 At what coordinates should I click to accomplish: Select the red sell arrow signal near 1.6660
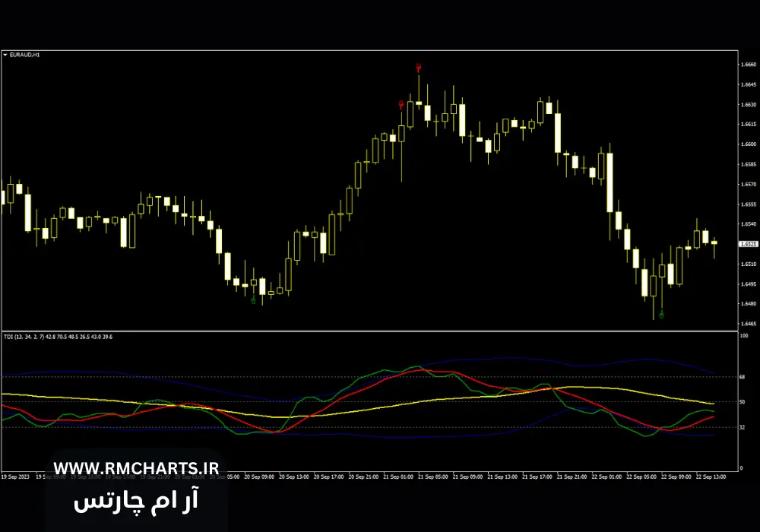point(419,67)
